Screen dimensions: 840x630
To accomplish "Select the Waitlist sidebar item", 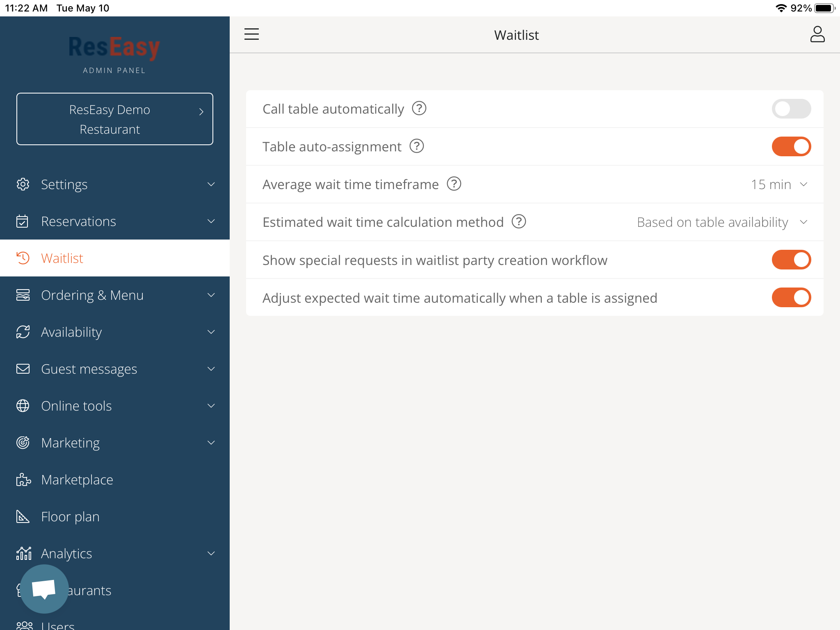I will point(62,258).
